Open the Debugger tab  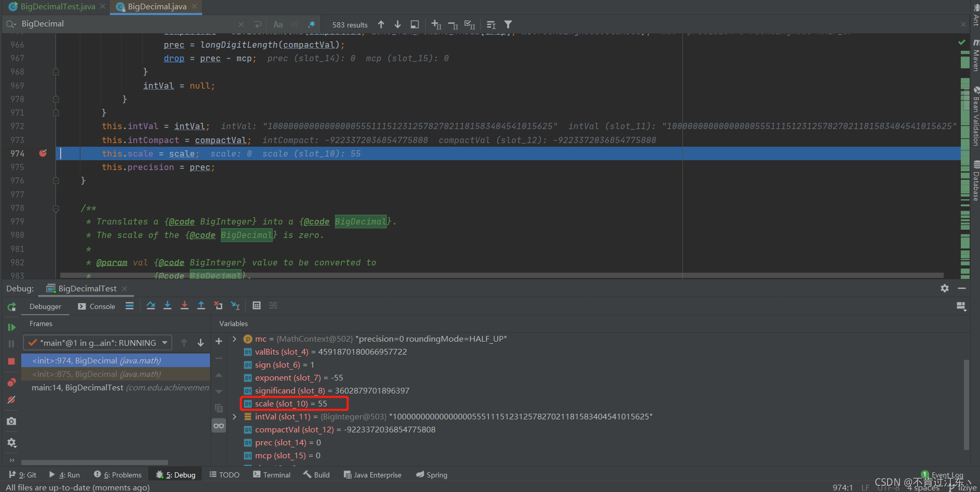click(x=45, y=306)
